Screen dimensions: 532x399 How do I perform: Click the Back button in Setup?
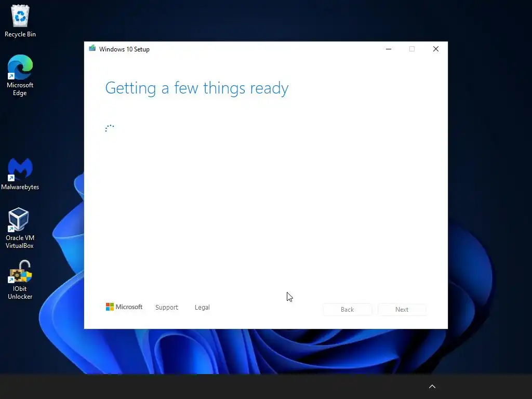click(347, 310)
